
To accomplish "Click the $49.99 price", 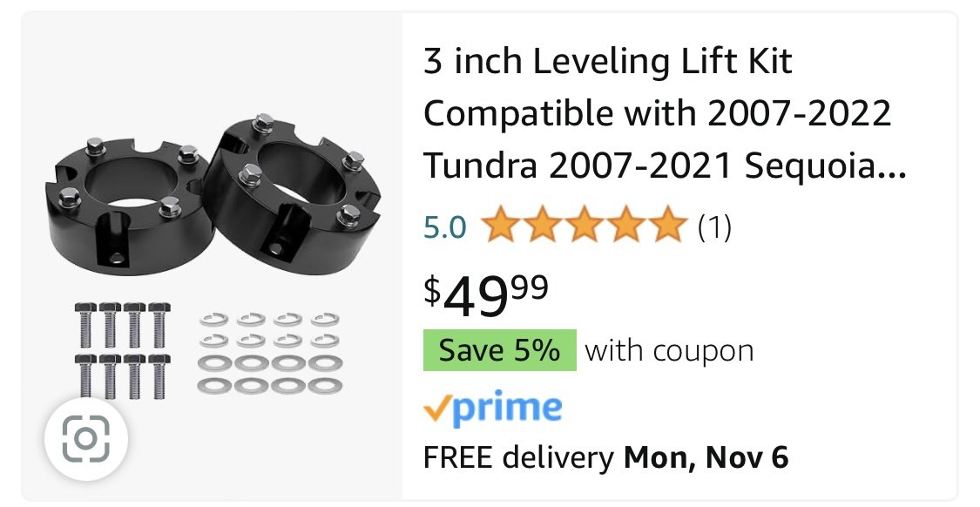I will tap(485, 294).
